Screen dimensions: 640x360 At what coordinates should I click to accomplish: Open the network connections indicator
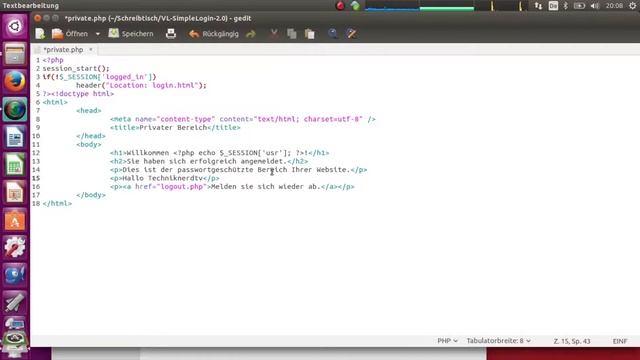pos(538,6)
